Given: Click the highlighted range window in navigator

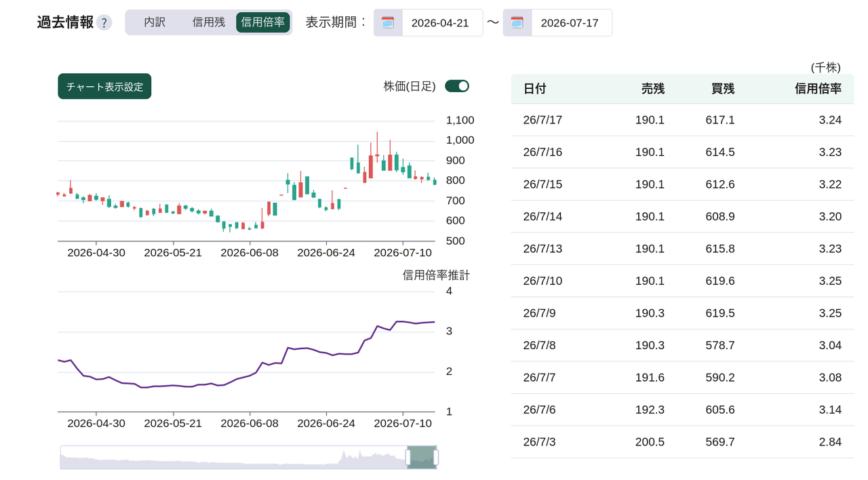Looking at the screenshot, I should coord(422,458).
